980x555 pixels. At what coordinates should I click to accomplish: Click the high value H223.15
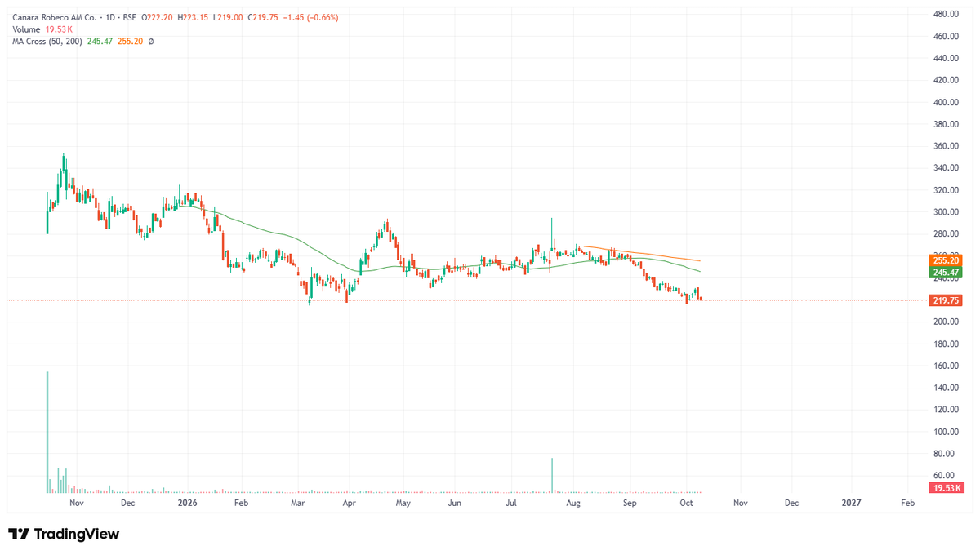pyautogui.click(x=194, y=17)
